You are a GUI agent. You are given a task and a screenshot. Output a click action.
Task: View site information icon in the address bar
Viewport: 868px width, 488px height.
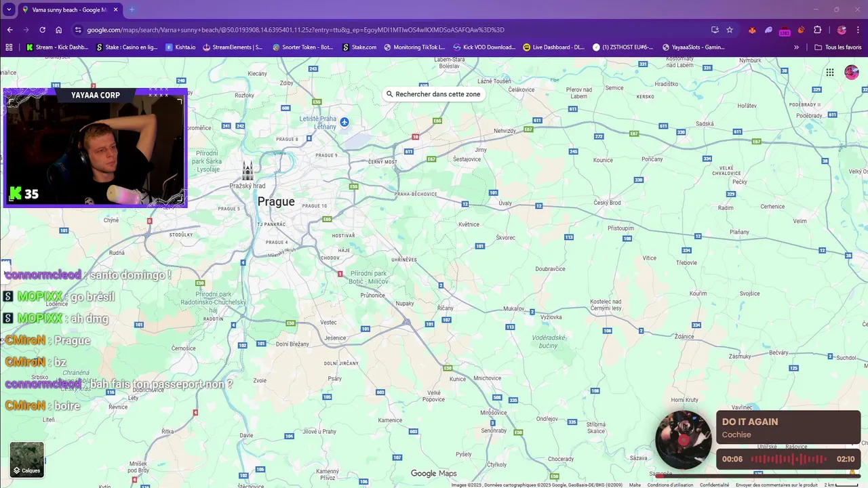[x=78, y=30]
